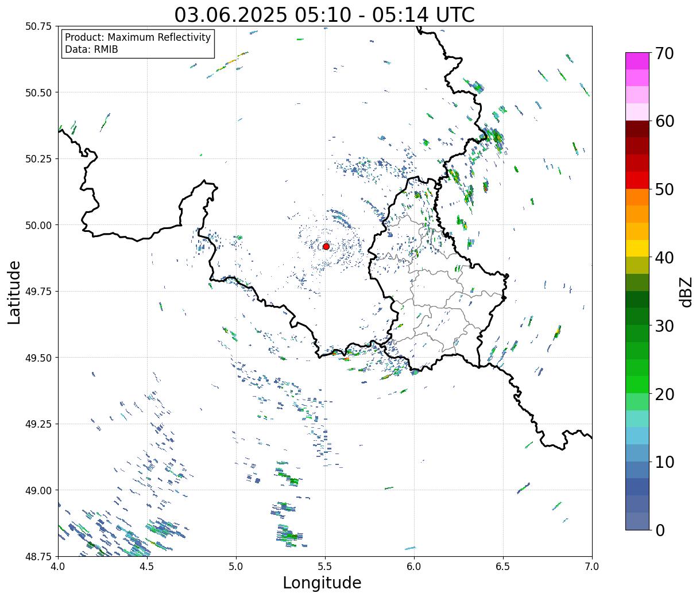Click the longitude tick label '5.0'
The image size is (700, 597).
[236, 567]
